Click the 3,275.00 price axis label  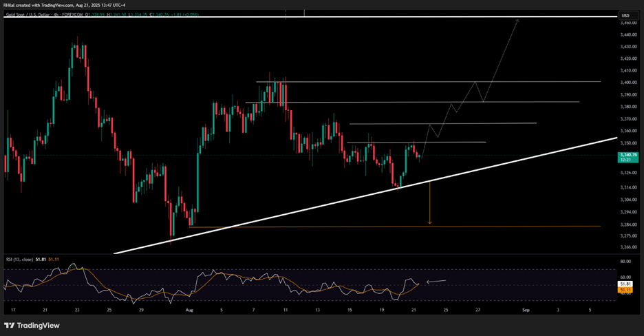(x=628, y=235)
